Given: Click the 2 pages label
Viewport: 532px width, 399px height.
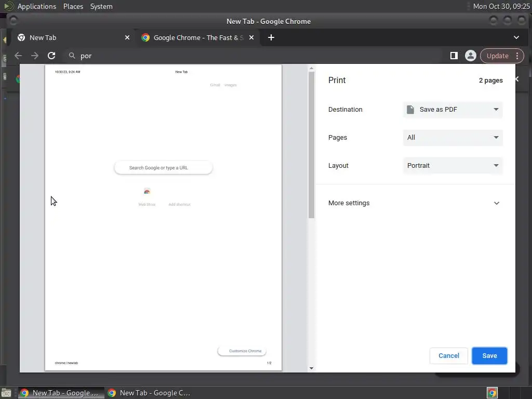Looking at the screenshot, I should tap(490, 81).
